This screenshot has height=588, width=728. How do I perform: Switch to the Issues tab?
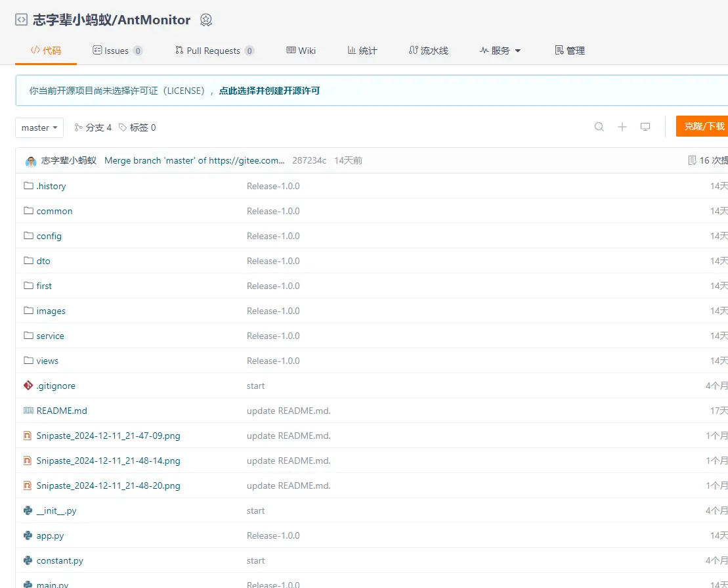click(x=117, y=51)
